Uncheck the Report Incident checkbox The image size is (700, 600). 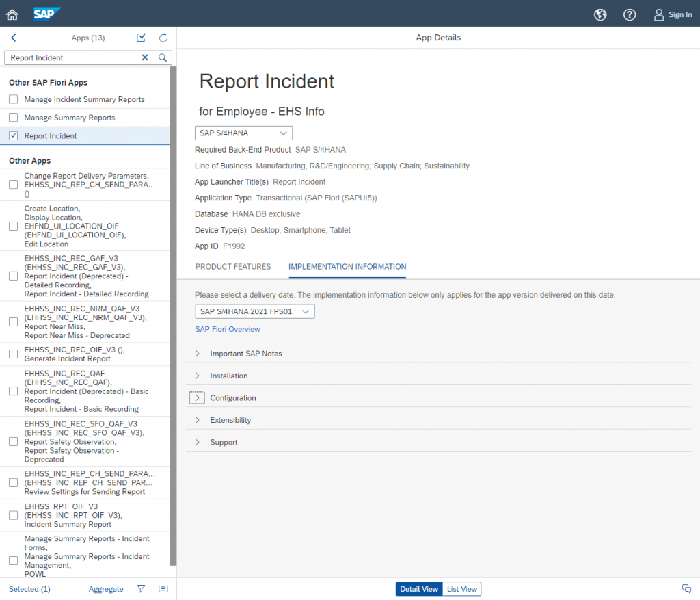tap(14, 136)
